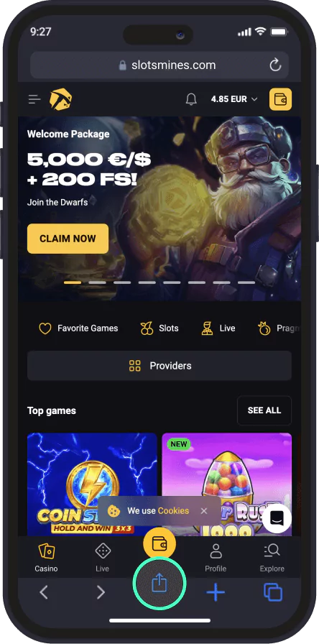Jump to second banner slide indicator

coord(97,282)
